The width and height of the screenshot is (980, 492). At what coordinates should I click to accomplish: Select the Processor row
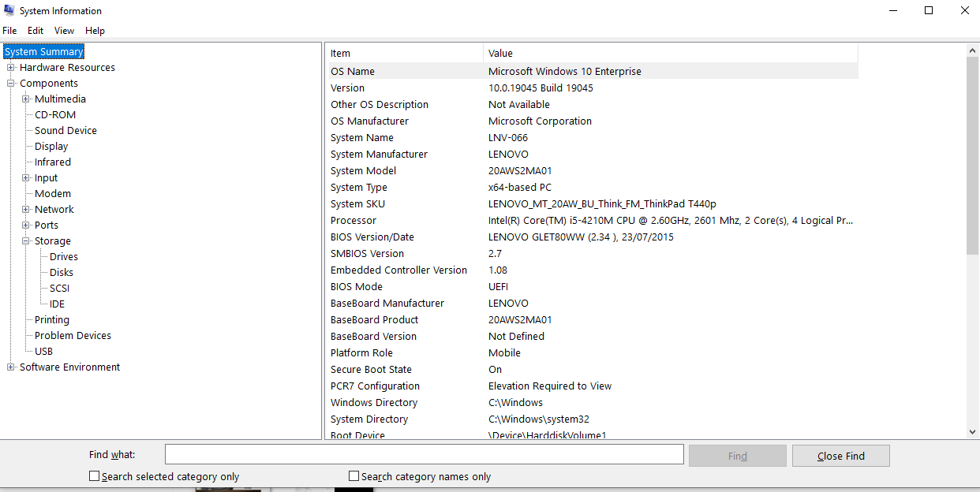[x=592, y=220]
